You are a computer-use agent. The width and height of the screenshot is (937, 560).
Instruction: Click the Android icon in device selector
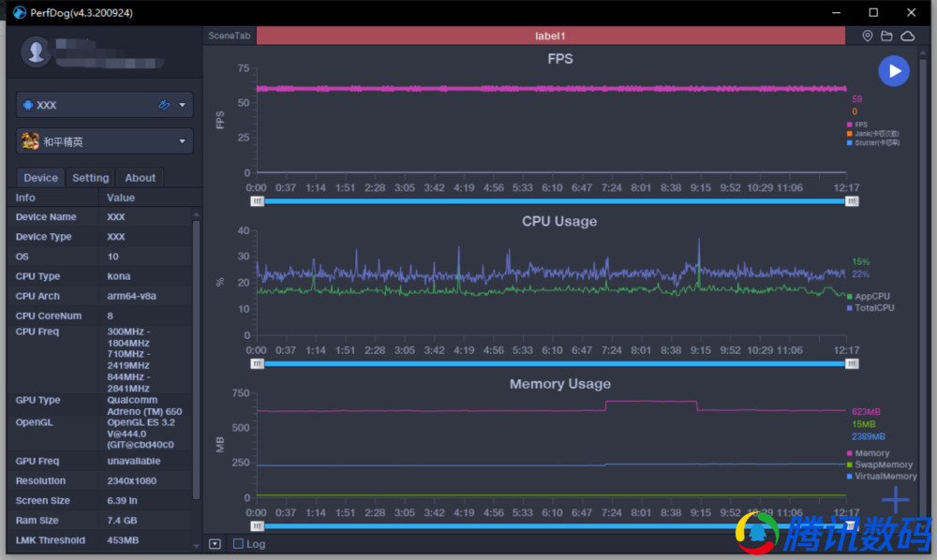point(27,105)
